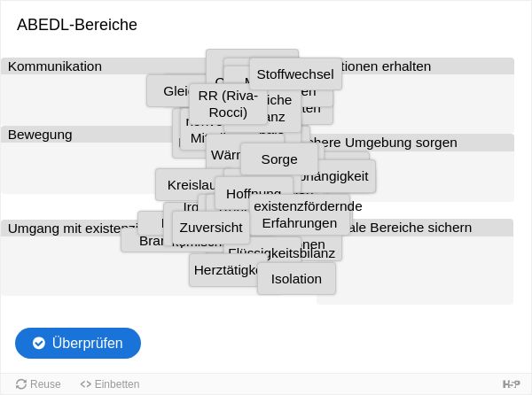Open the Einbetten embed link
This screenshot has height=395, width=532.
[x=110, y=384]
